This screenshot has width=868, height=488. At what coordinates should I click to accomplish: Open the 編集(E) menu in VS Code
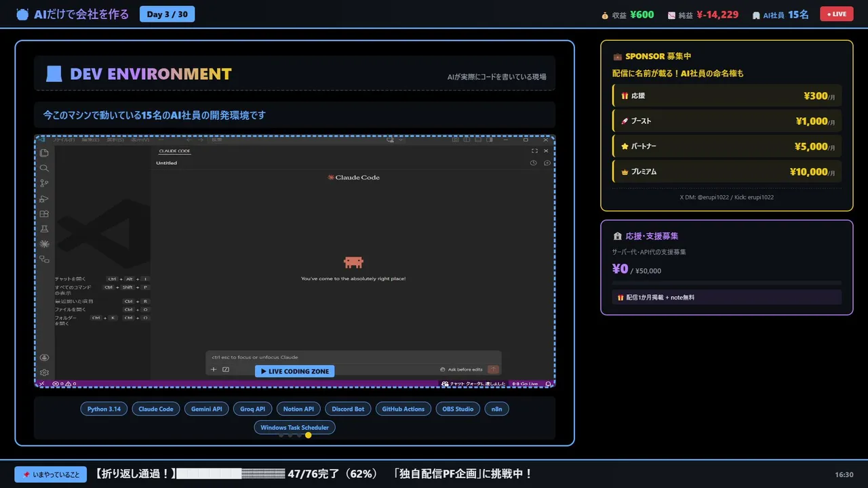[90, 140]
